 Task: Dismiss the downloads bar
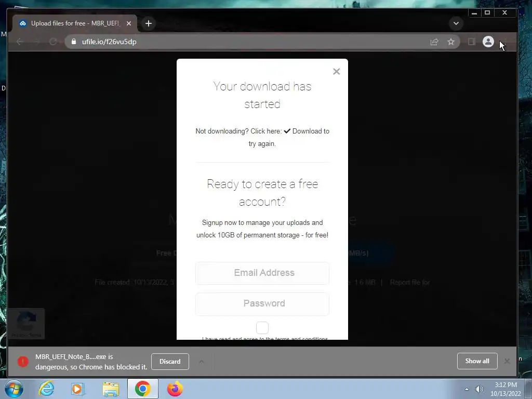click(x=507, y=361)
